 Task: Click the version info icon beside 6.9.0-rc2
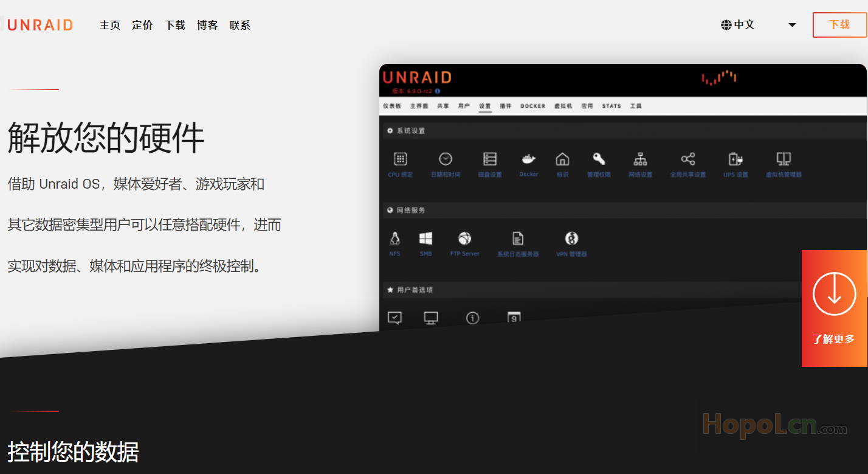pos(438,91)
